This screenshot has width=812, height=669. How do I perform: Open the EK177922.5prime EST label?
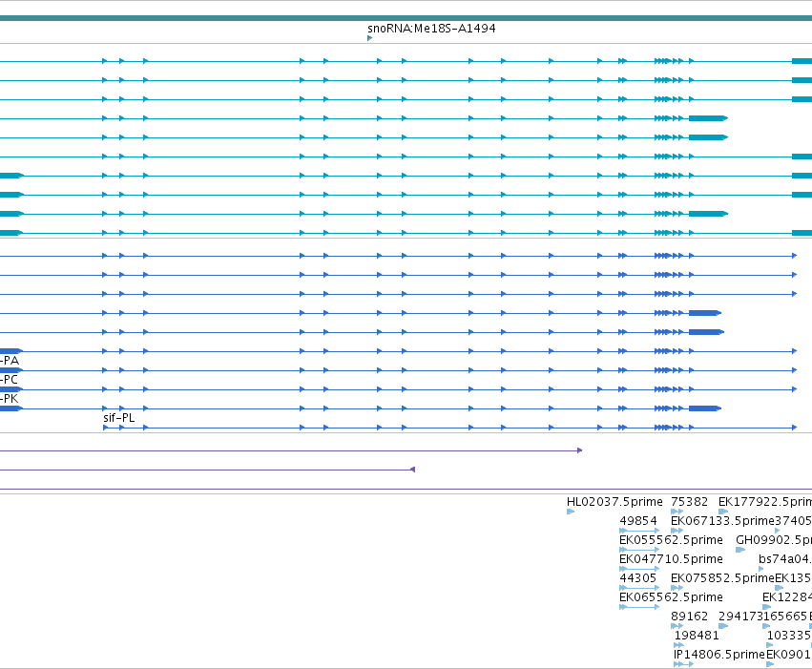tap(765, 502)
